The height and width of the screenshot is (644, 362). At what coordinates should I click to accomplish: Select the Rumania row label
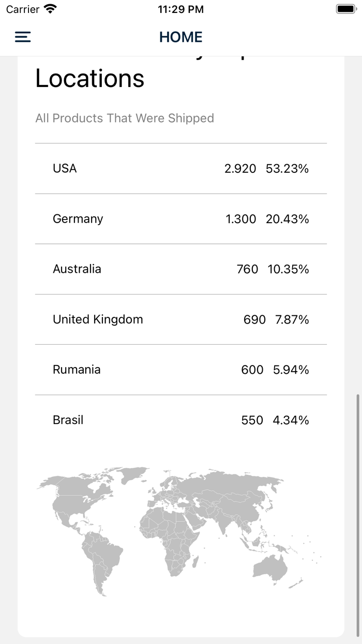pos(77,369)
